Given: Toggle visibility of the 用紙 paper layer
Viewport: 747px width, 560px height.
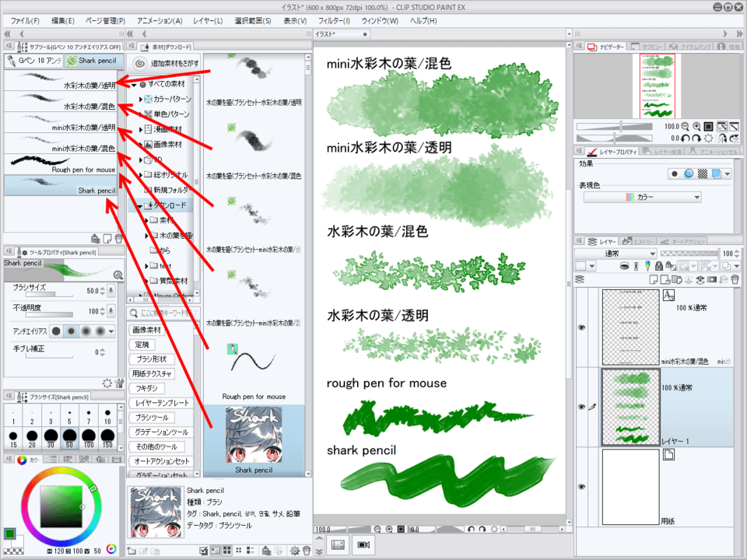Looking at the screenshot, I should coord(581,486).
